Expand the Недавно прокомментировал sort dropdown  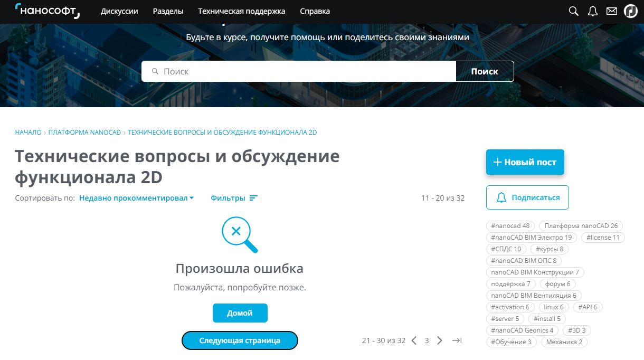(x=137, y=198)
